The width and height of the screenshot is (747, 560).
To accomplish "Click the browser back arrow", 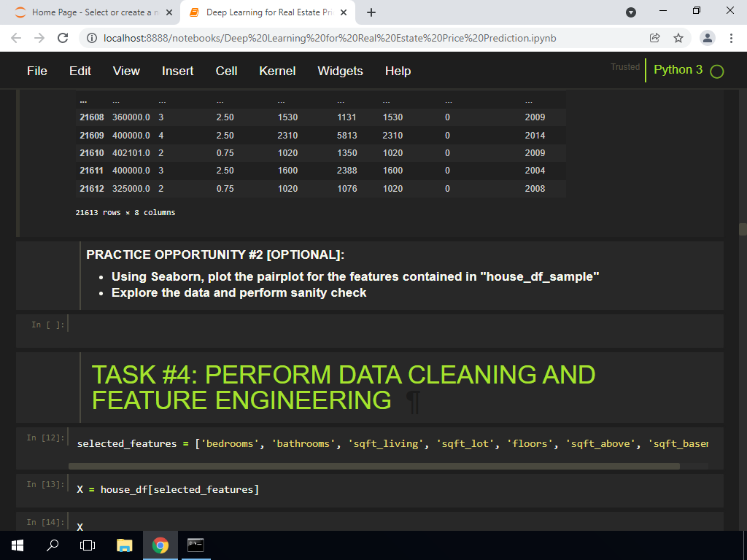I will (16, 38).
